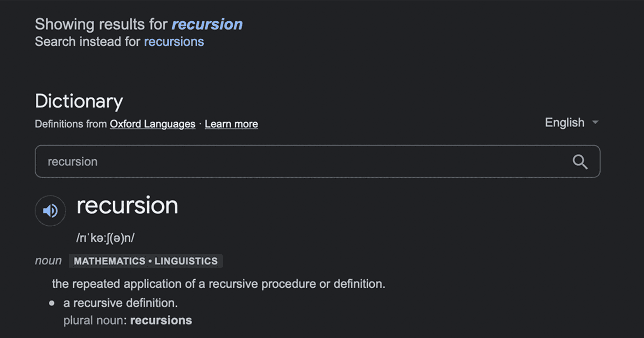Open the English language dropdown
This screenshot has height=338, width=644.
coord(565,122)
